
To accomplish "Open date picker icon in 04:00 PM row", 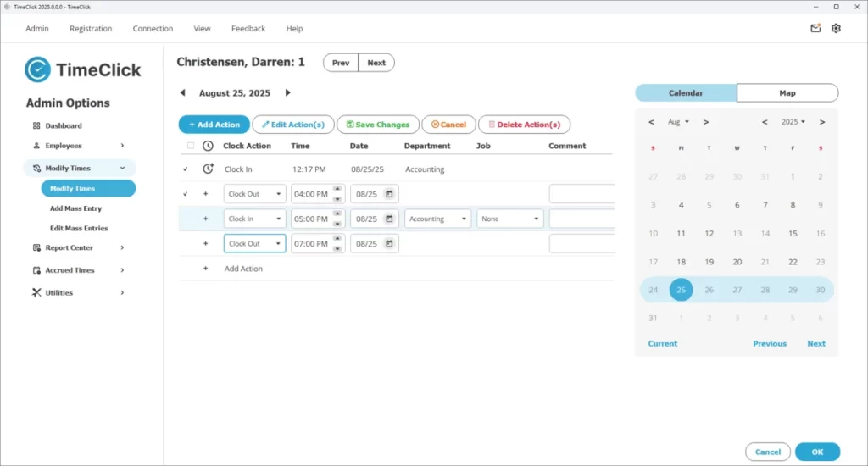I will tap(388, 194).
